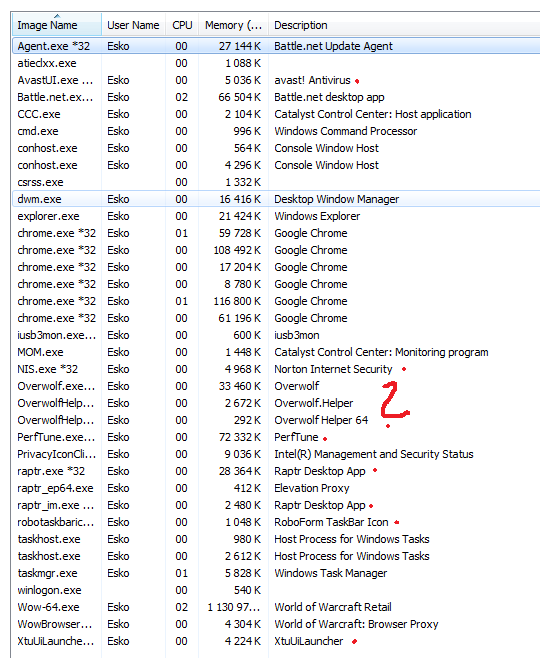The image size is (540, 658).
Task: Select the winlogon.exe process
Action: 276,590
